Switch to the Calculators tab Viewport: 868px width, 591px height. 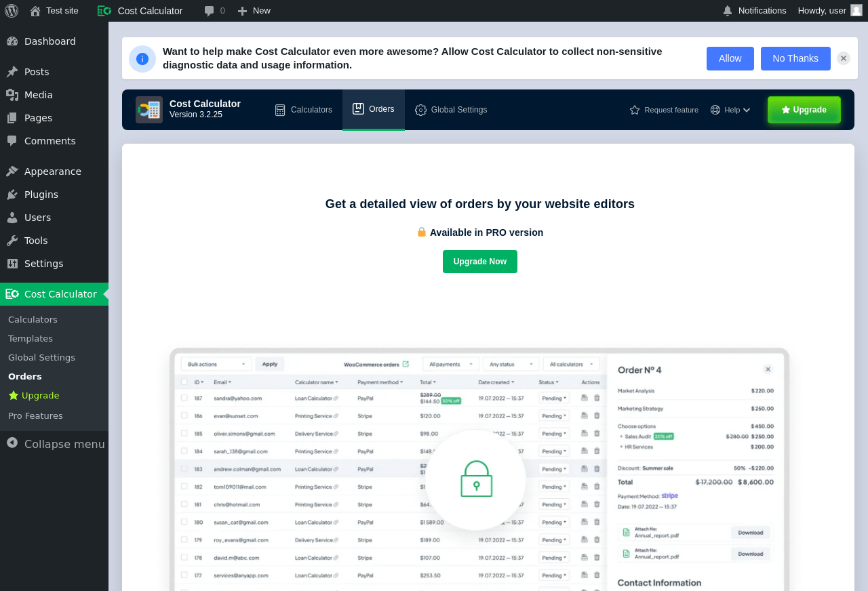tap(304, 110)
